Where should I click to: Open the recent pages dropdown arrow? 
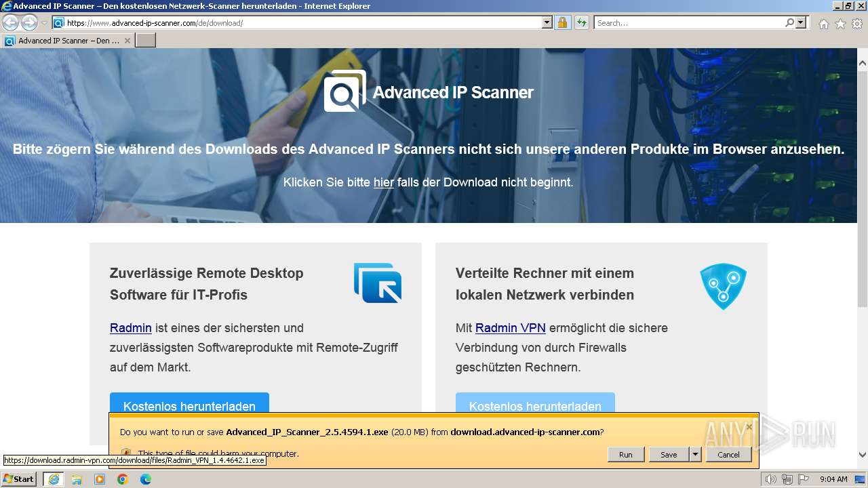[44, 23]
